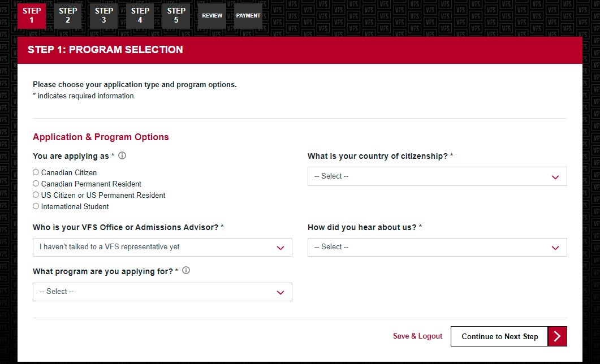Select the International Student radio button

(36, 206)
